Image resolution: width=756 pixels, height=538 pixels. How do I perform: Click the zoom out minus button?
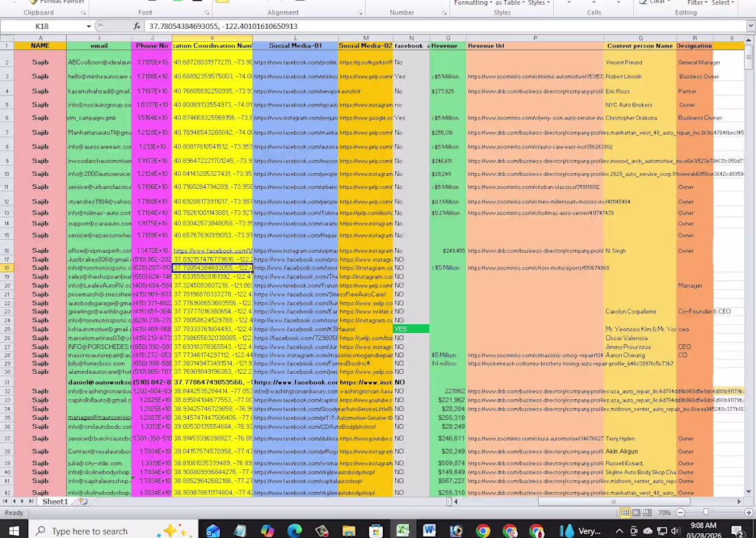(x=680, y=513)
